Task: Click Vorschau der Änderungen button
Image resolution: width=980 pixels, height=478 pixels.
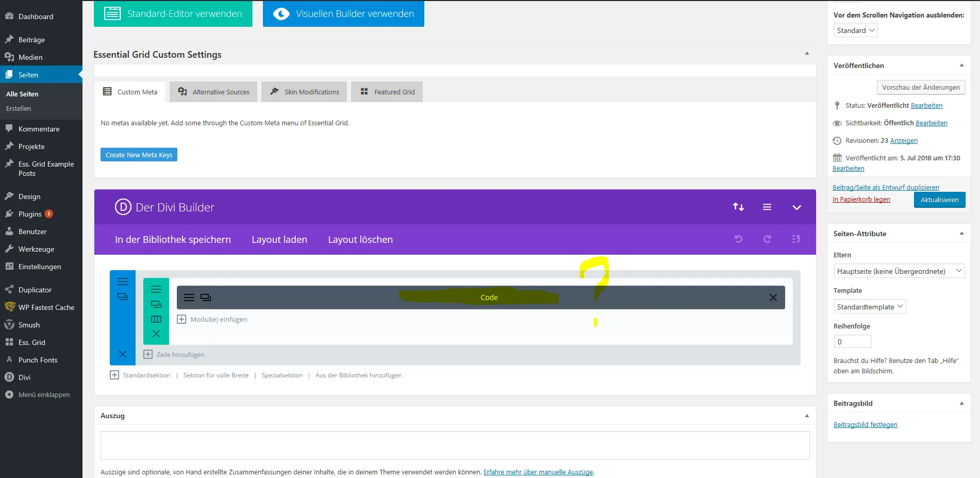Action: tap(921, 87)
